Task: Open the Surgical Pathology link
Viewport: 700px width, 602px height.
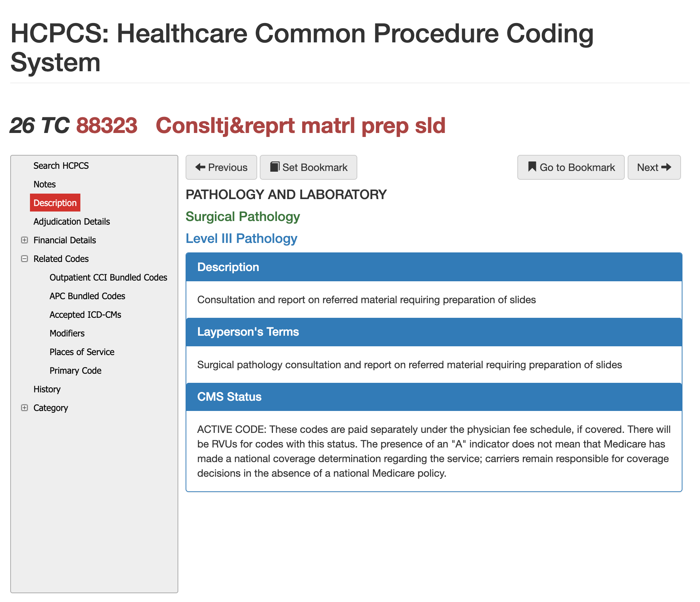Action: pyautogui.click(x=243, y=216)
